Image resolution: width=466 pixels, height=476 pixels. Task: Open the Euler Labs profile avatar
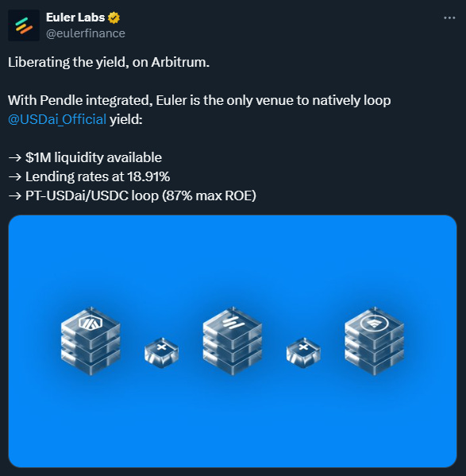pyautogui.click(x=24, y=25)
